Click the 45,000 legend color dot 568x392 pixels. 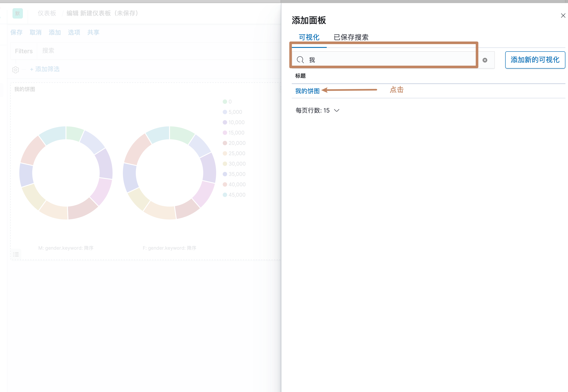(225, 195)
